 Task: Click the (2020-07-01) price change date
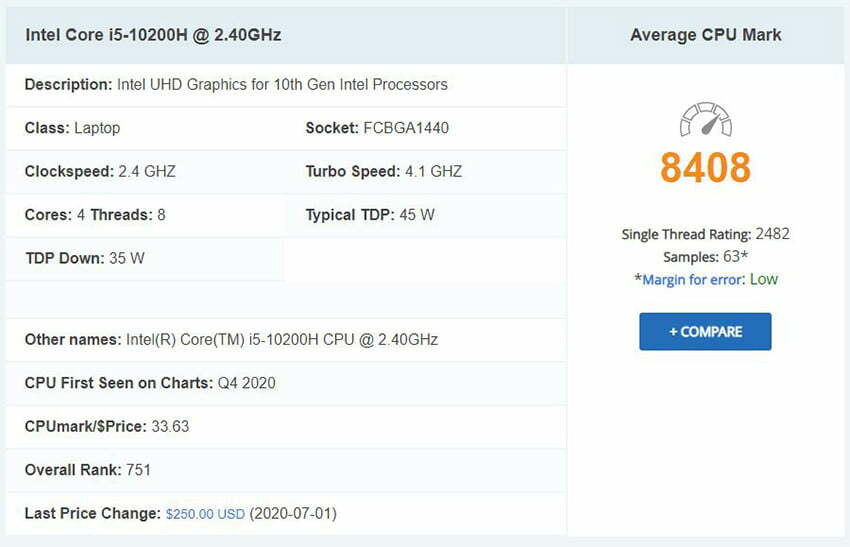pos(293,513)
